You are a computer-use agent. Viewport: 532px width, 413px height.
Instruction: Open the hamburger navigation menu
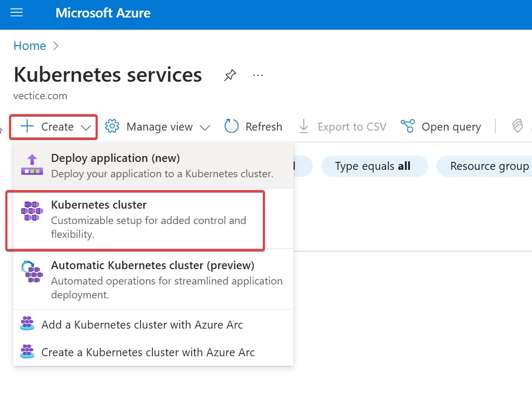[x=17, y=13]
